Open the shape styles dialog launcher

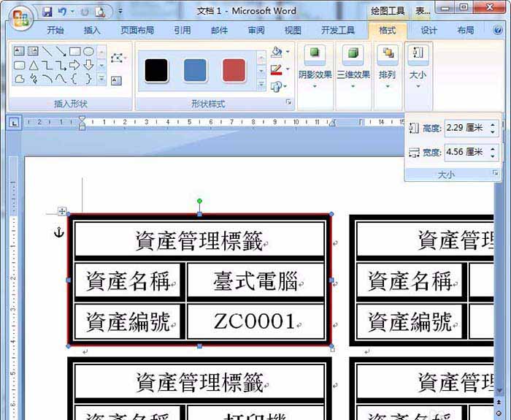click(x=288, y=102)
